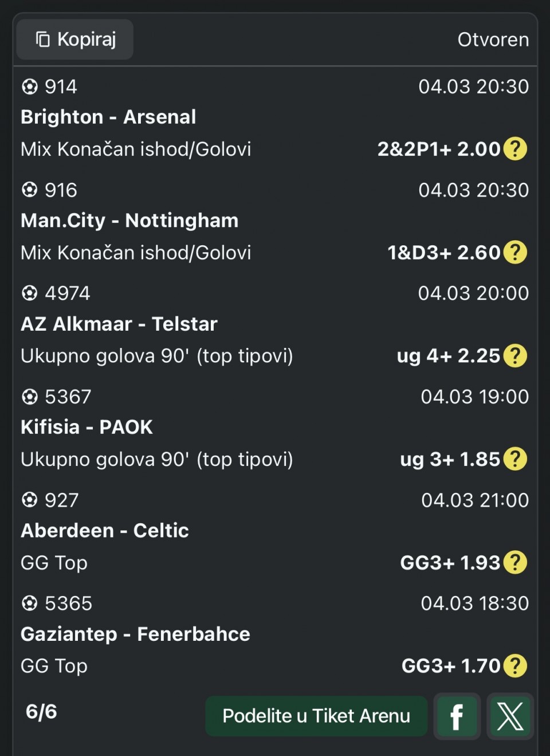Click the Otvoren ticket status label
550x756 pixels.
[493, 40]
